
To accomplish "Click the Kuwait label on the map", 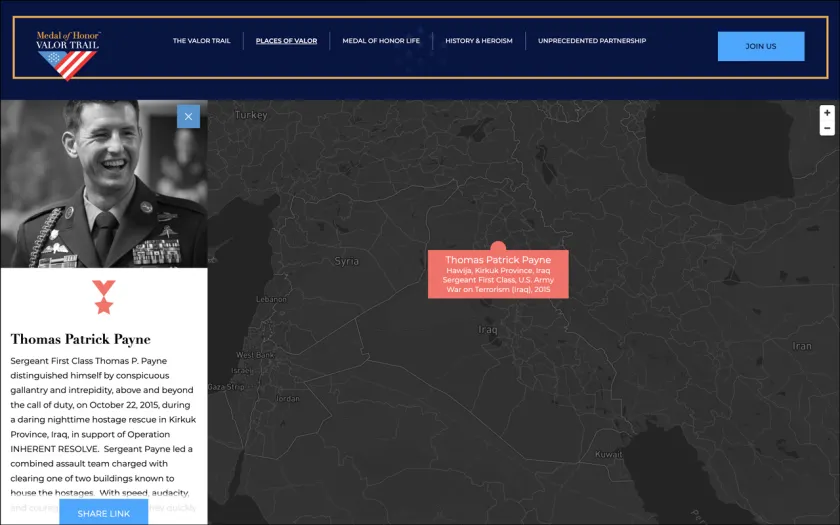I will 609,454.
